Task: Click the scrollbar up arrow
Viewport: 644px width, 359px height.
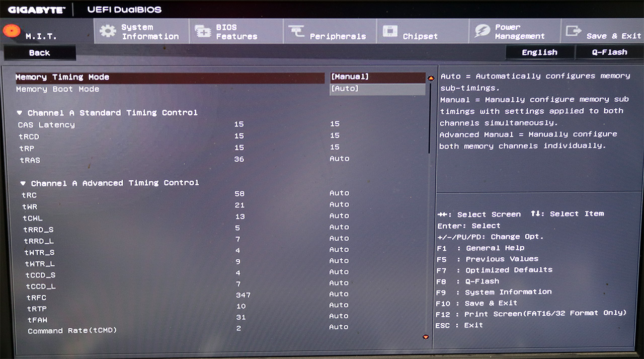Action: pos(431,78)
